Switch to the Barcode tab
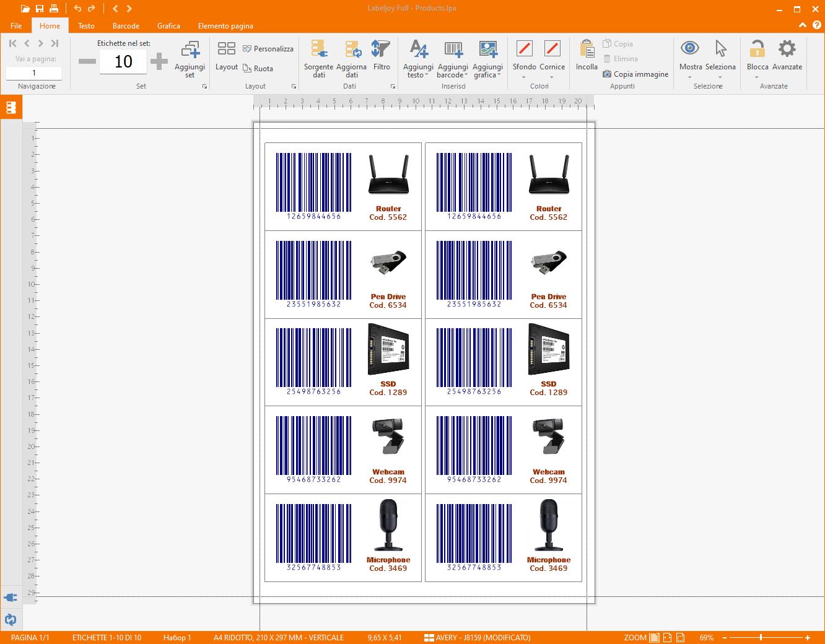825x644 pixels. (126, 26)
